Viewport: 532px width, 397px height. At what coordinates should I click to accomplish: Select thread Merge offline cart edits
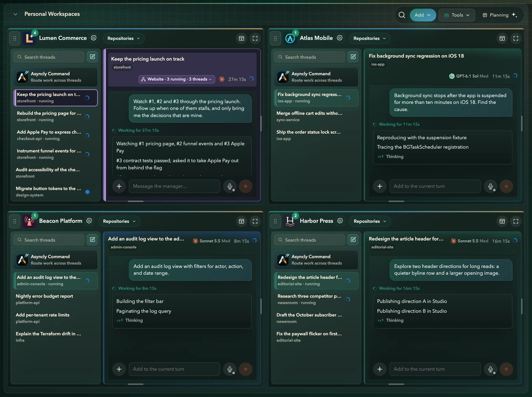tap(316, 116)
